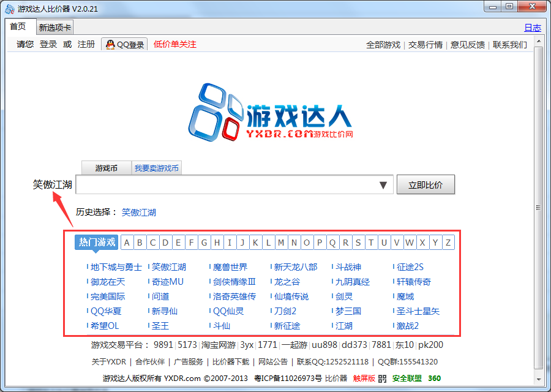This screenshot has width=551, height=392.
Task: Switch to the 新选项卡 tab
Action: click(55, 28)
